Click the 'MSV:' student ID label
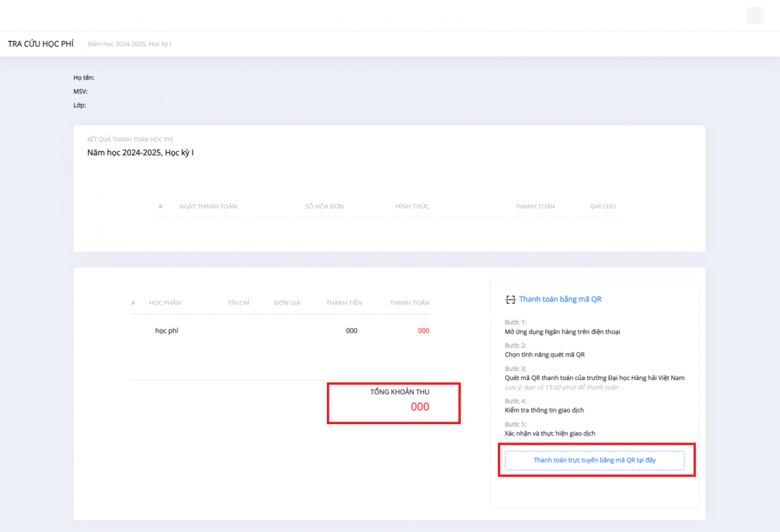This screenshot has width=780, height=532. [81, 92]
